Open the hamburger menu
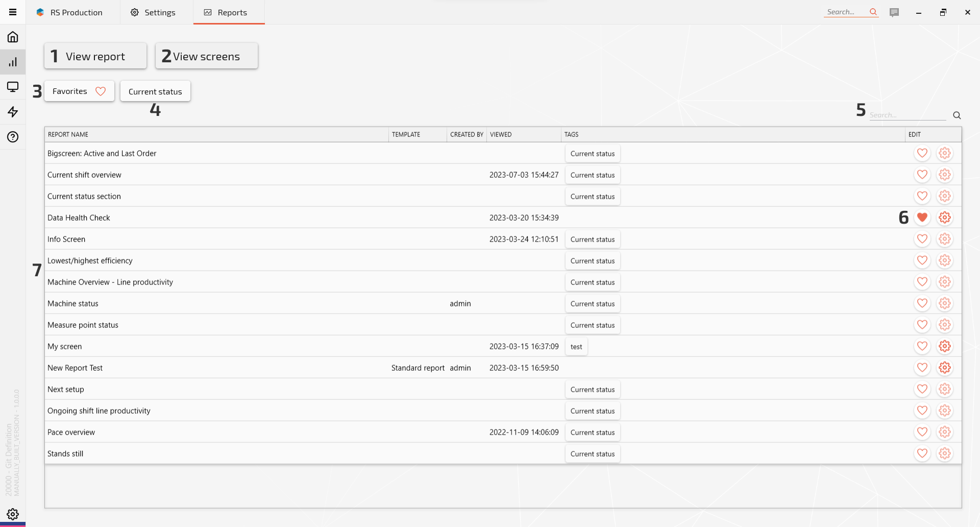The height and width of the screenshot is (527, 980). tap(13, 12)
